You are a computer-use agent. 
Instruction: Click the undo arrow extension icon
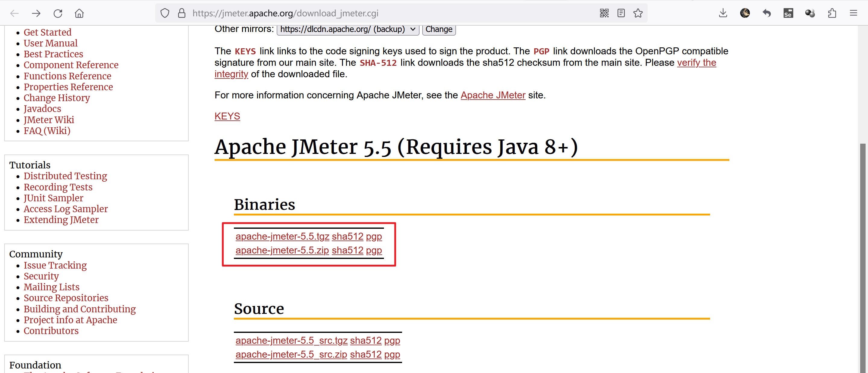click(x=766, y=13)
